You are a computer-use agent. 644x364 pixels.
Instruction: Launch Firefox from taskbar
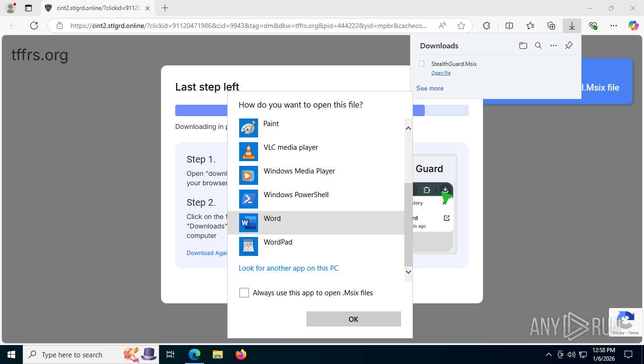pyautogui.click(x=241, y=355)
